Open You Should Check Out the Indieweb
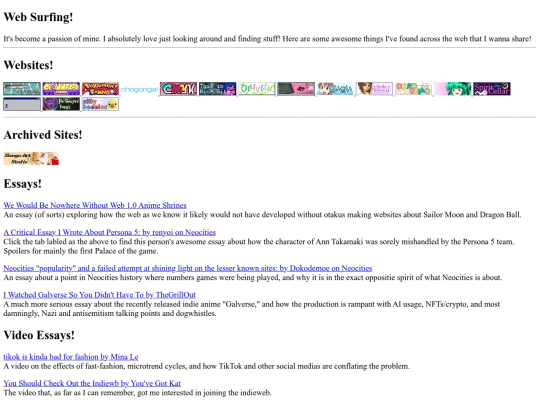This screenshot has height=405, width=540. [92, 383]
